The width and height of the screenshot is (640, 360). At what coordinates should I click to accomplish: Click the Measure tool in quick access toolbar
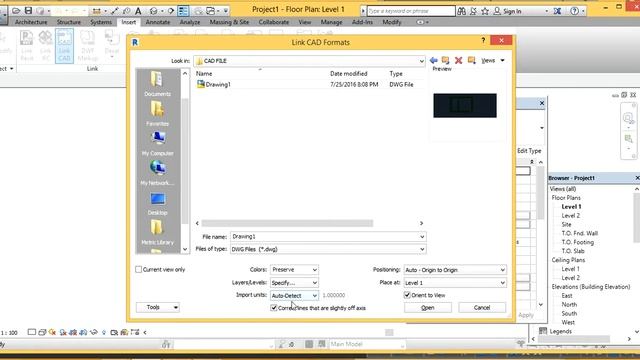click(97, 11)
